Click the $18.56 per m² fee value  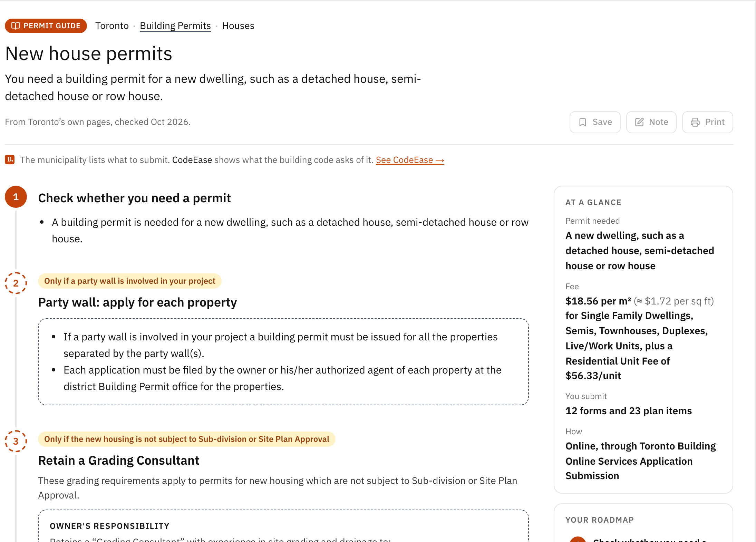tap(598, 301)
